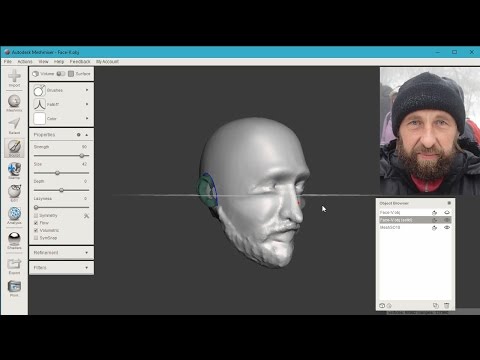Duplicate the selected object in Object Browser
Image resolution: width=480 pixels, height=360 pixels.
tap(436, 305)
